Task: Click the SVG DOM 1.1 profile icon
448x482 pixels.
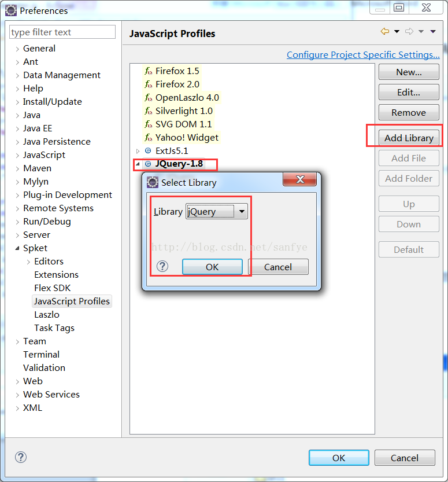Action: point(149,124)
